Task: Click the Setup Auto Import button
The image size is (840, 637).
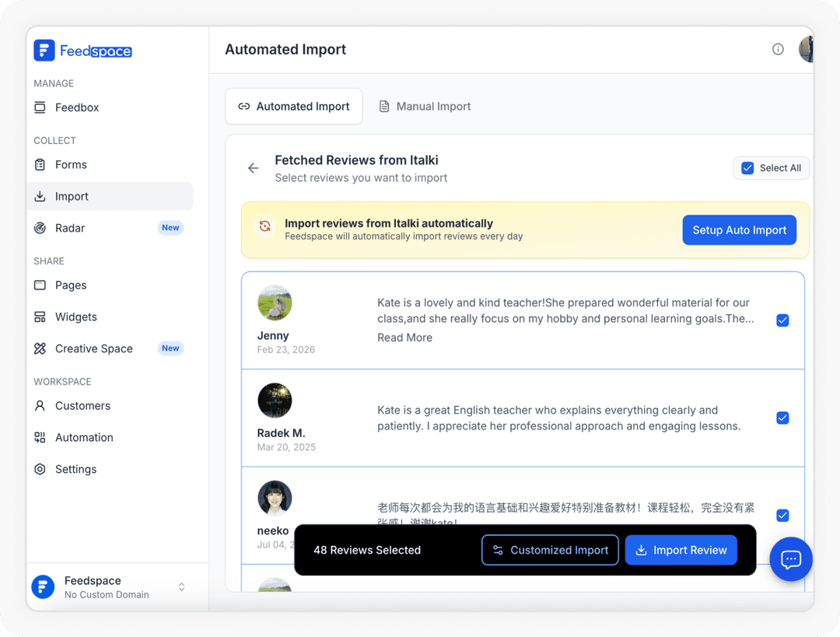Action: point(740,230)
